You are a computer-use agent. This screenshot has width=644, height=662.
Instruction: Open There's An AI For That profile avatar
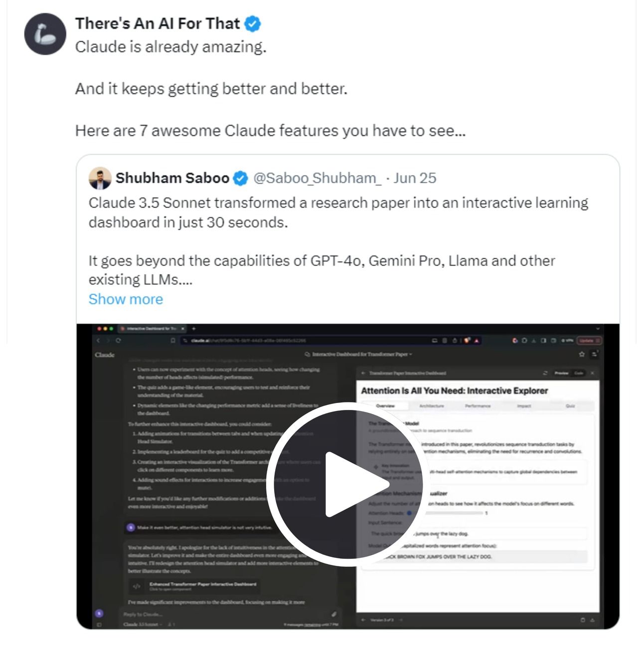coord(45,34)
